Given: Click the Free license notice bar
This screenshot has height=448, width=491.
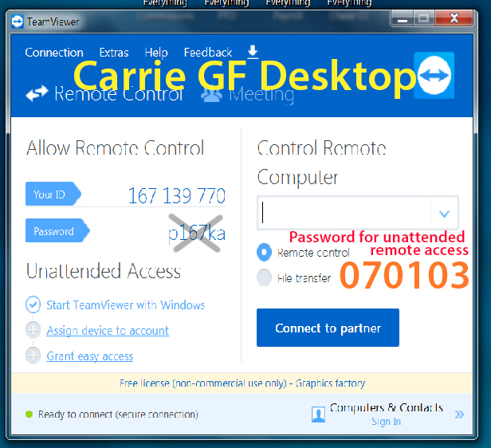Looking at the screenshot, I should 242,383.
